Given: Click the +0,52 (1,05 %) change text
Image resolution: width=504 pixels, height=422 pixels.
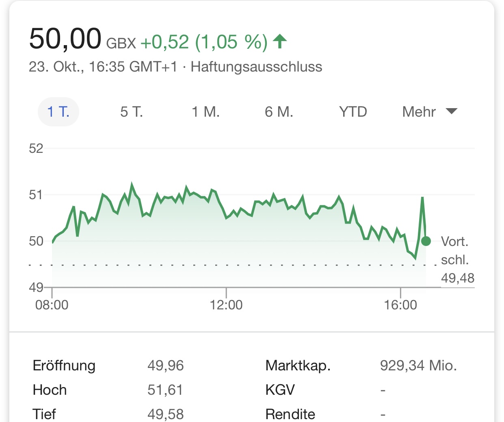Looking at the screenshot, I should pos(204,42).
